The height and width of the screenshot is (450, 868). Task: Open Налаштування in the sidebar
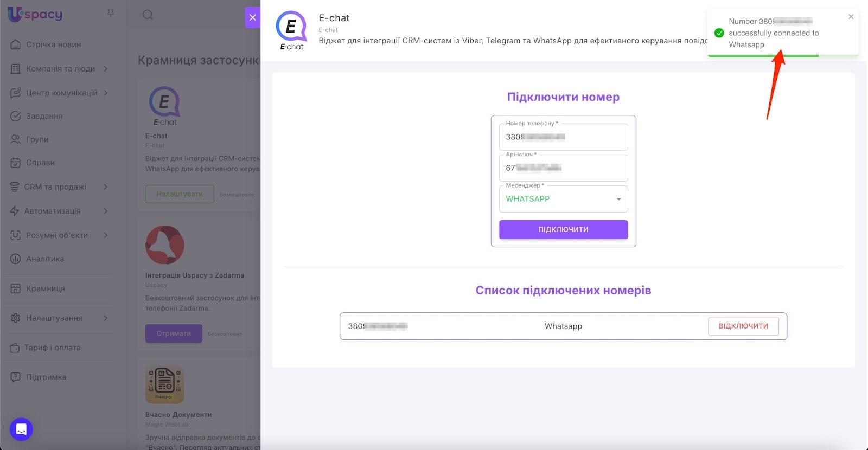coord(54,318)
